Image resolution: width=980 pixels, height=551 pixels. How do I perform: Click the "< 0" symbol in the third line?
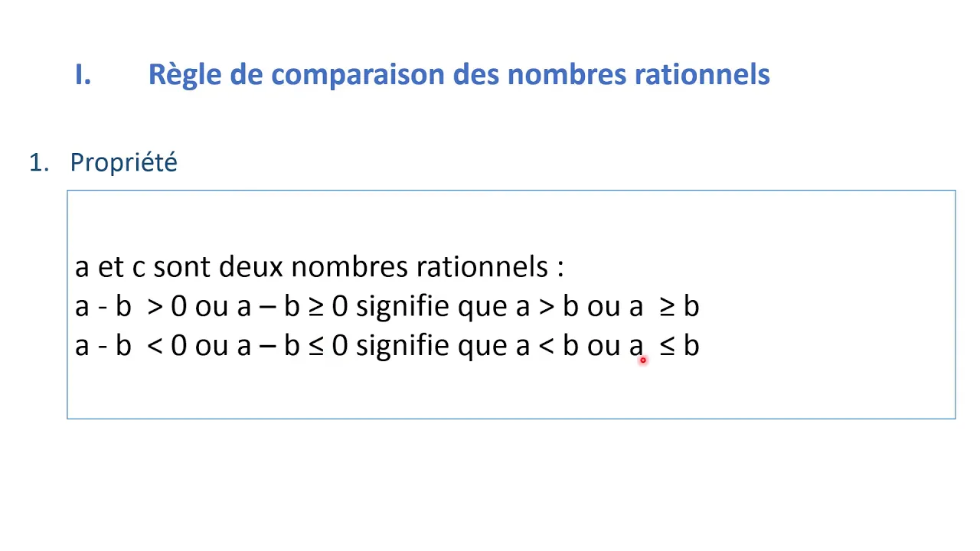point(167,346)
